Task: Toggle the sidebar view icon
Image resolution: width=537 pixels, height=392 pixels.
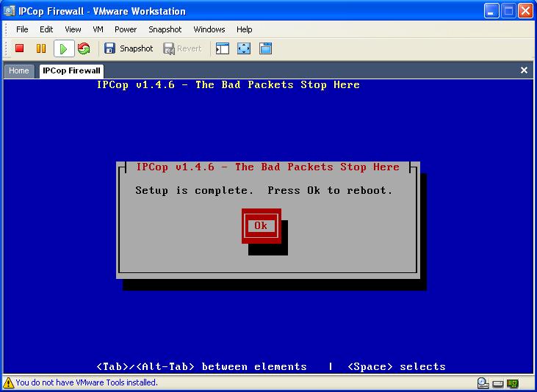Action: point(223,48)
